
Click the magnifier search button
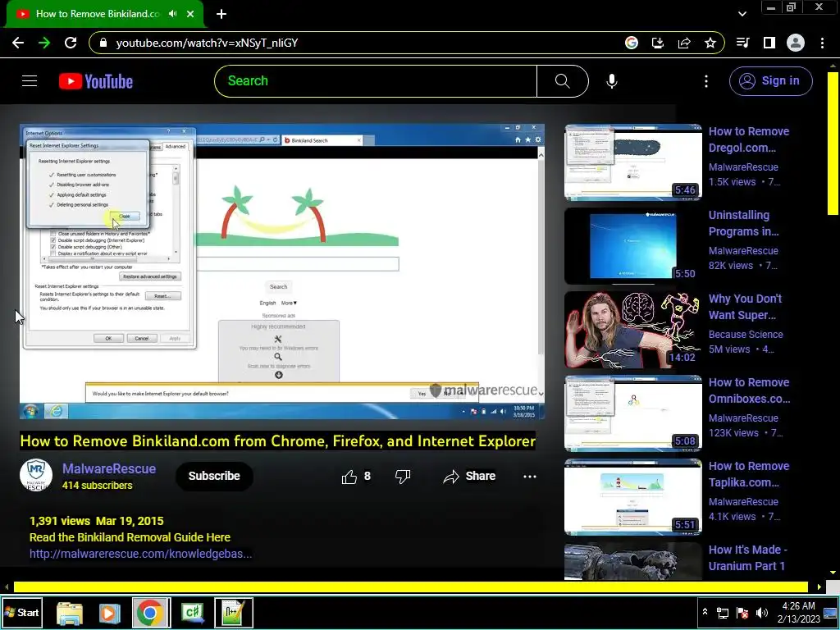coord(563,81)
